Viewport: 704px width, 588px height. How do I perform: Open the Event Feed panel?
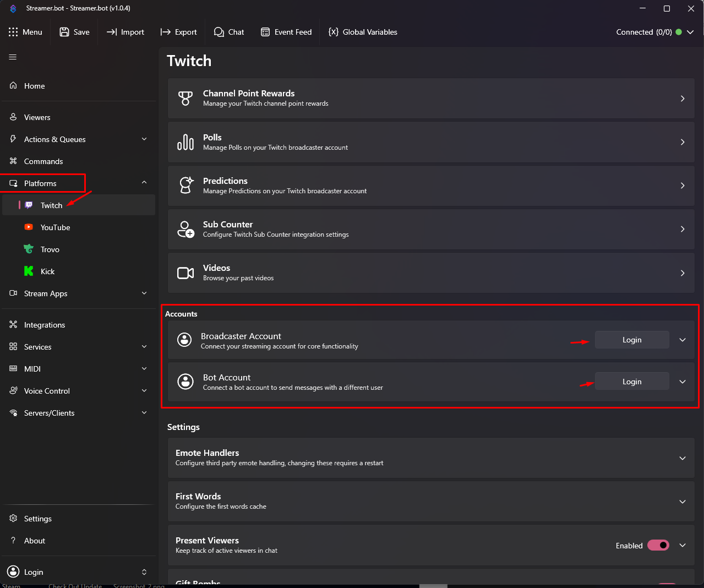[286, 32]
